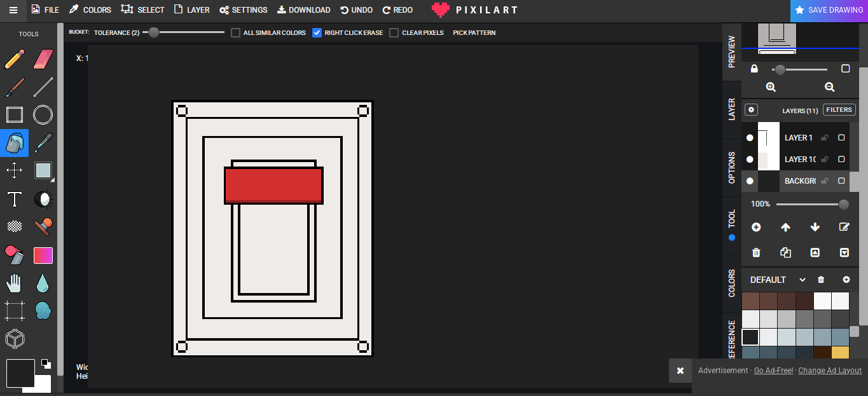Click the bucket Tolerance slider

tap(184, 32)
